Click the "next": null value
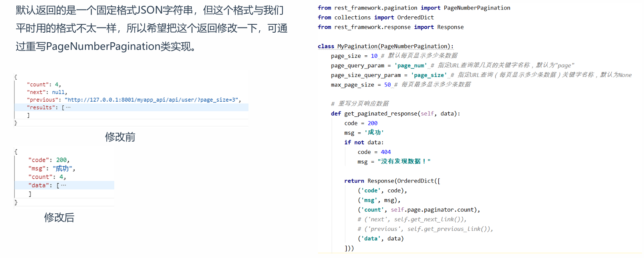This screenshot has height=258, width=644. point(58,92)
